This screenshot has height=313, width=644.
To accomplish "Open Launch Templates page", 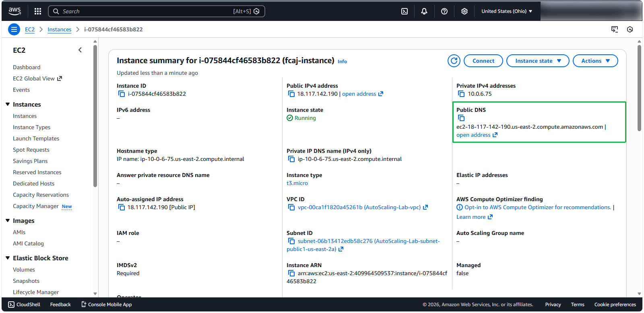I will pyautogui.click(x=36, y=138).
